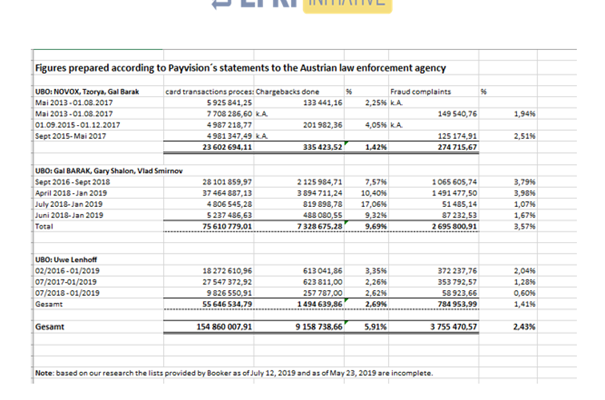Select the value 37 464 887,13

tap(227, 193)
